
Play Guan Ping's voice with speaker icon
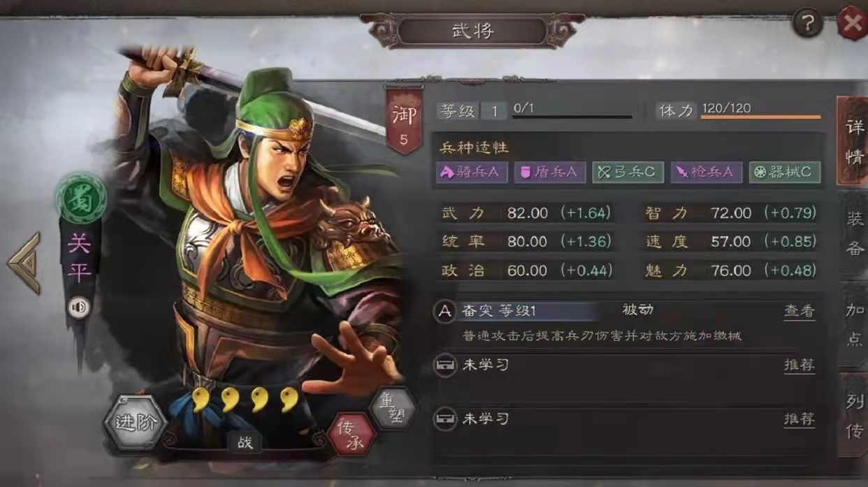(78, 307)
